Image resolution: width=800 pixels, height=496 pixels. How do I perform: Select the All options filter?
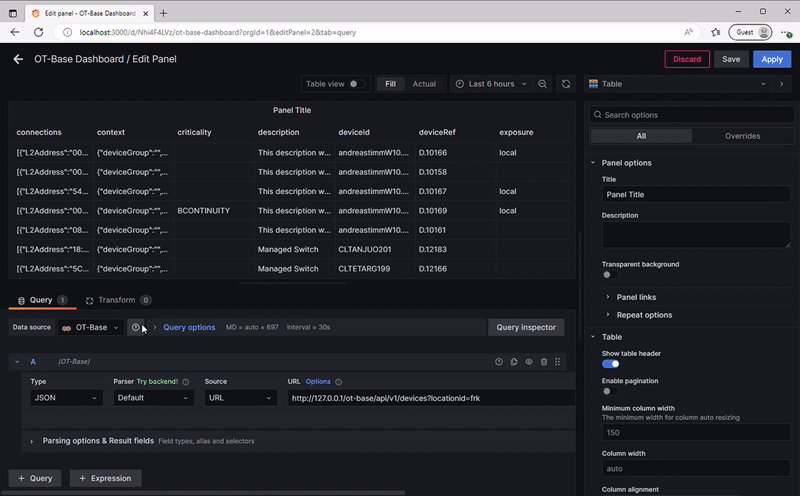pyautogui.click(x=641, y=136)
